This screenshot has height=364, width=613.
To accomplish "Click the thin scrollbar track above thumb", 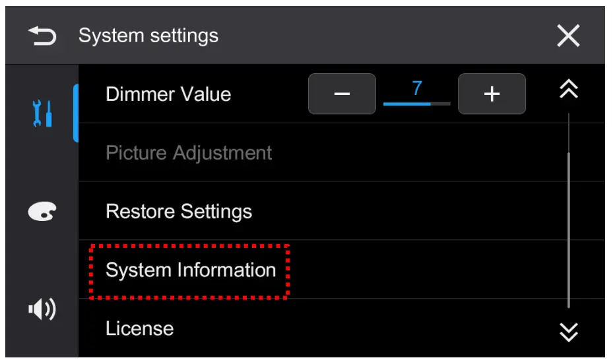I will coord(569,132).
